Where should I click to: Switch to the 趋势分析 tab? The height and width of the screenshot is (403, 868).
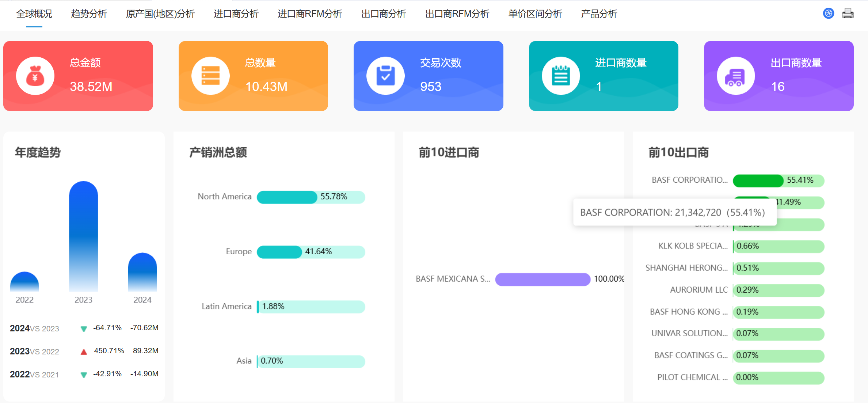pyautogui.click(x=88, y=14)
